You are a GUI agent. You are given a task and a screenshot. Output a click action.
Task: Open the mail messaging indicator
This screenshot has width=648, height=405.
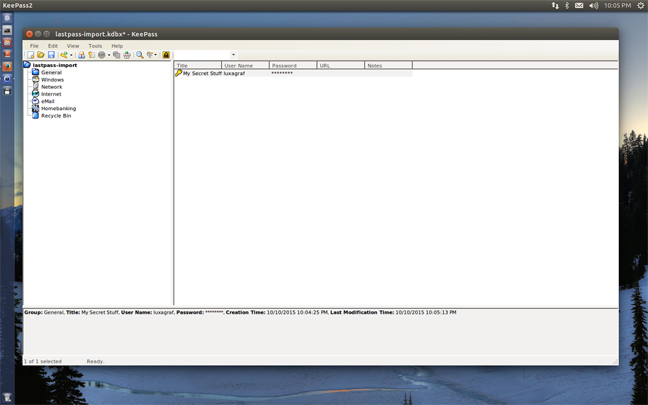pyautogui.click(x=579, y=5)
